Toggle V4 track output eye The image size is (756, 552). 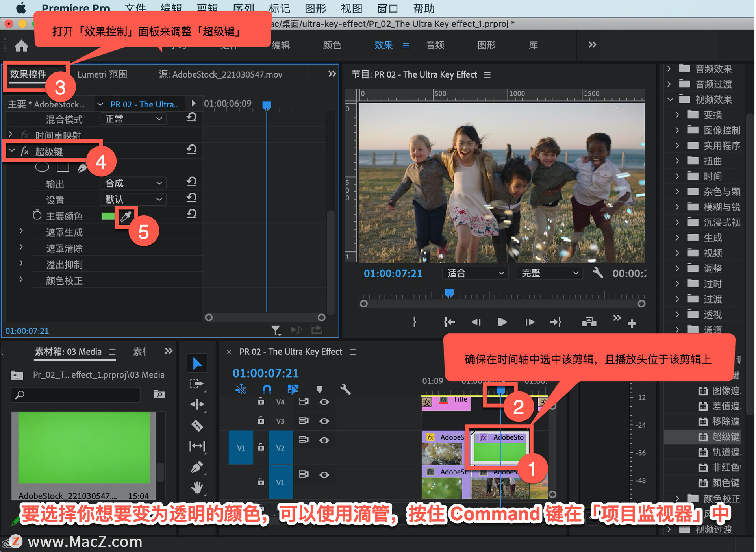[x=324, y=402]
